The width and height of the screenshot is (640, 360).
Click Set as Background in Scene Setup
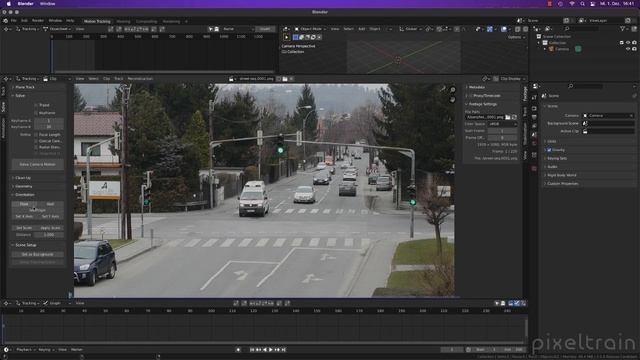click(x=38, y=254)
